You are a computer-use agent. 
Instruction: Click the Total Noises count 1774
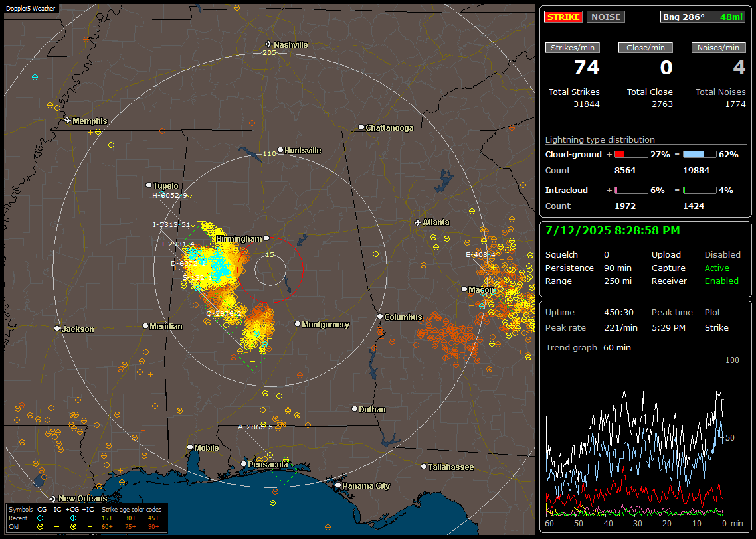tap(735, 104)
